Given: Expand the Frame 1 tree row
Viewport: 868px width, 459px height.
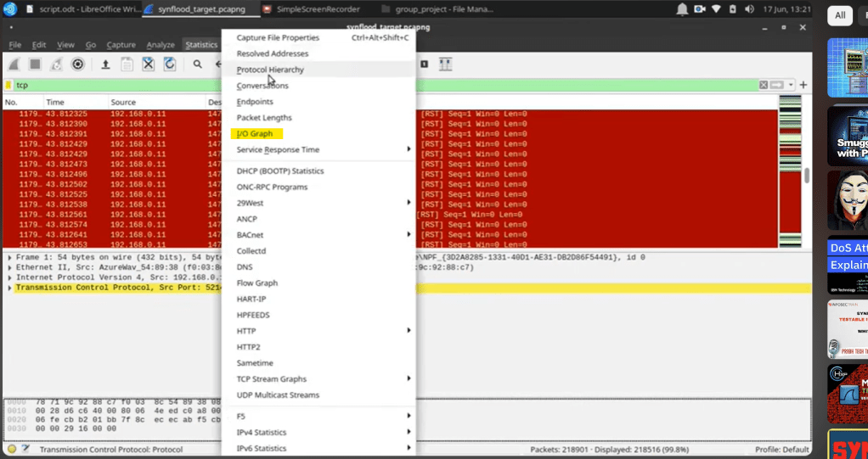Looking at the screenshot, I should pyautogui.click(x=9, y=257).
